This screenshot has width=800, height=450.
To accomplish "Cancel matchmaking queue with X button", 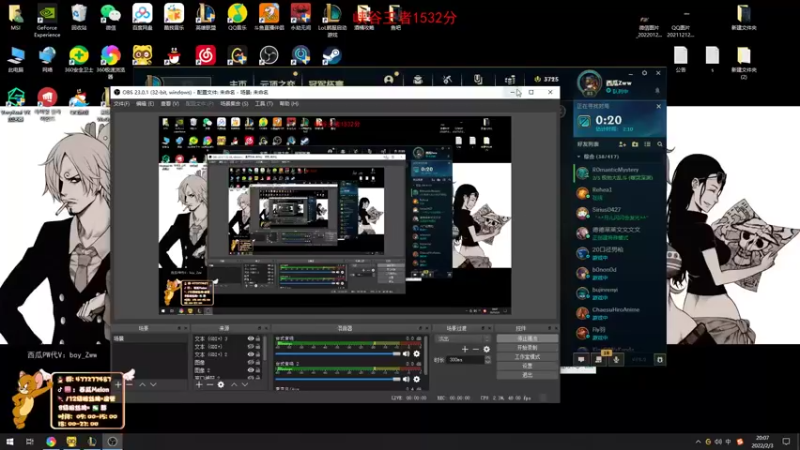I will (x=659, y=106).
